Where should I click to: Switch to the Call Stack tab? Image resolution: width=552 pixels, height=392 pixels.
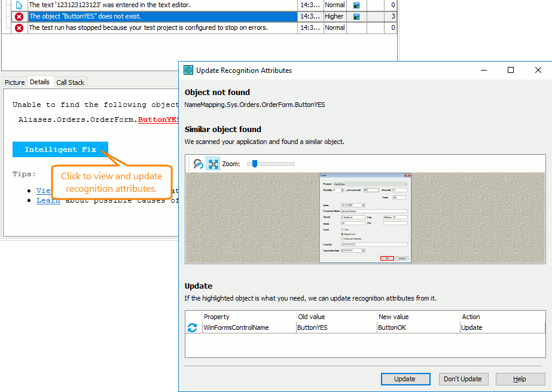70,82
